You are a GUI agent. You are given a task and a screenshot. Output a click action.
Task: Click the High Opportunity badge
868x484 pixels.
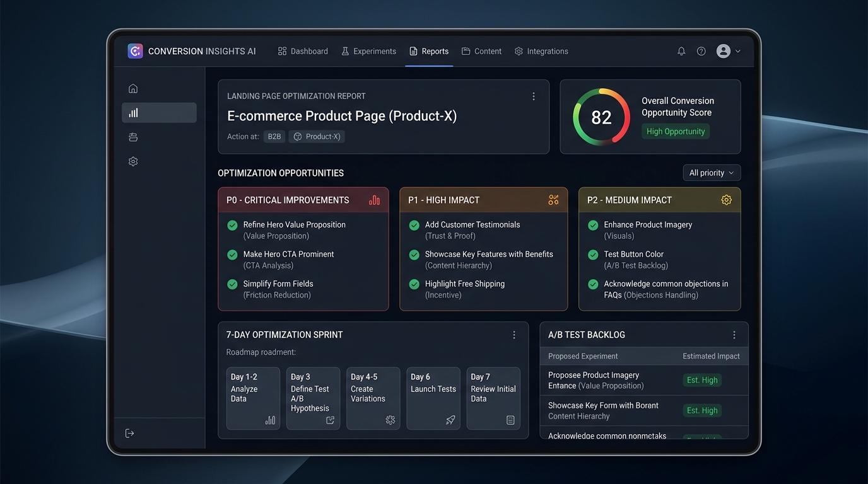(x=676, y=131)
